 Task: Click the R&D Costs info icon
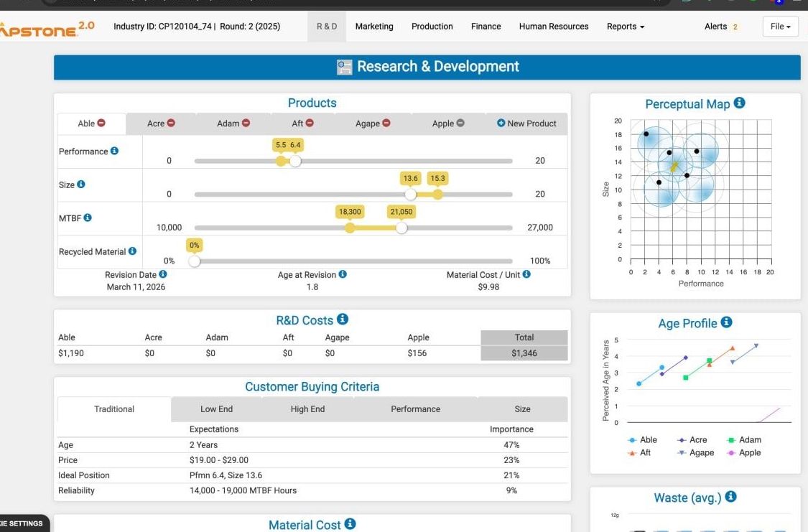point(342,319)
